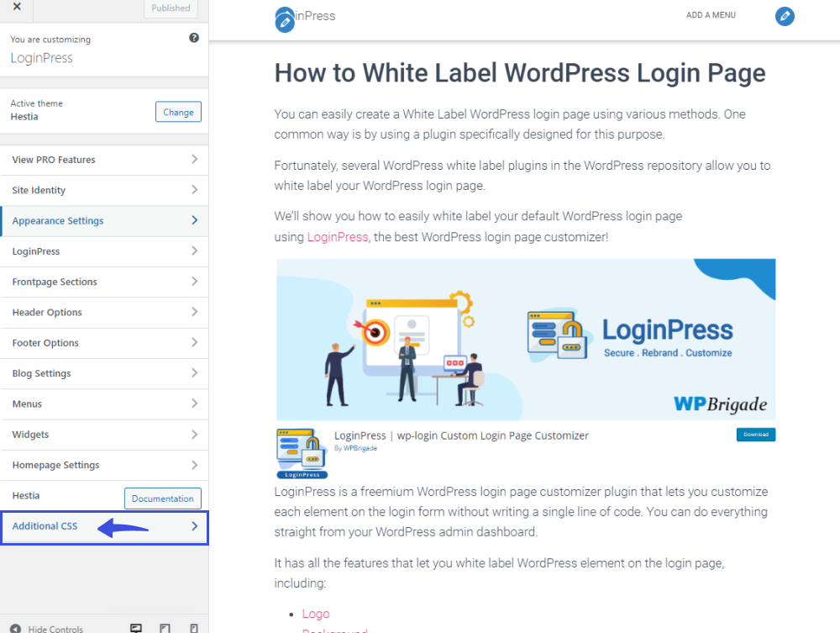This screenshot has height=633, width=840.
Task: Click plugin title 'LoginPress | wp-login Custom Login Page Customizer'
Action: click(461, 435)
